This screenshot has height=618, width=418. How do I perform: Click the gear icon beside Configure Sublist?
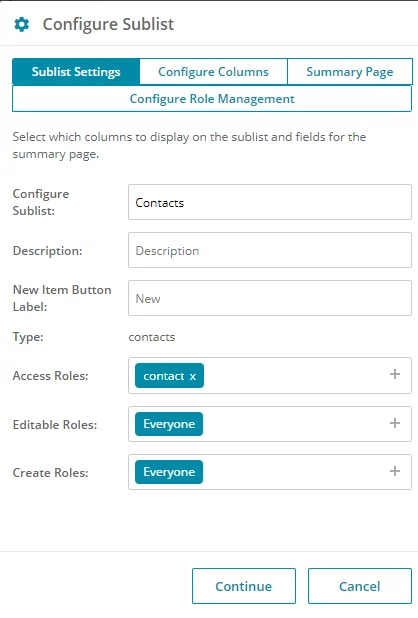(x=22, y=24)
